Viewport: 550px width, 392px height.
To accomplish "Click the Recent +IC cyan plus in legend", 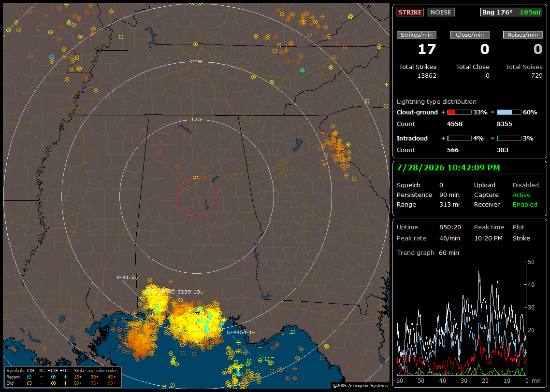I will click(x=65, y=377).
